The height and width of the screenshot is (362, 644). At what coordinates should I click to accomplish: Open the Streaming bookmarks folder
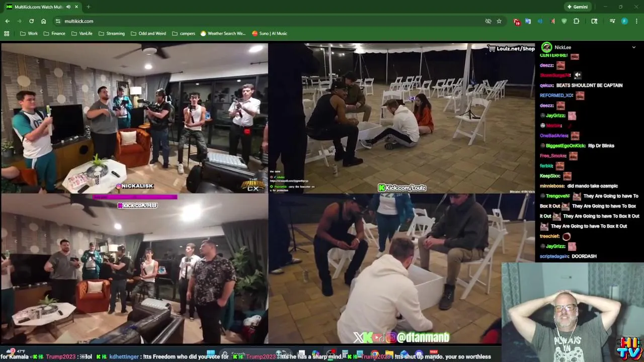[112, 33]
